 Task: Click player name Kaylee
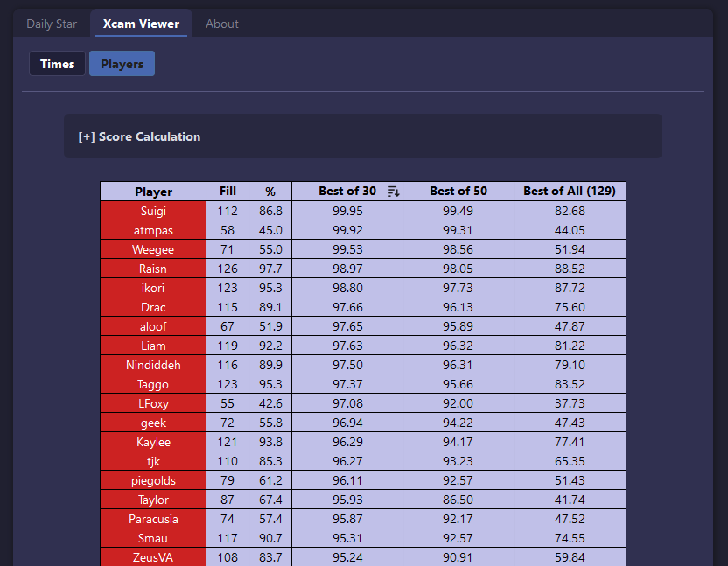(x=153, y=442)
